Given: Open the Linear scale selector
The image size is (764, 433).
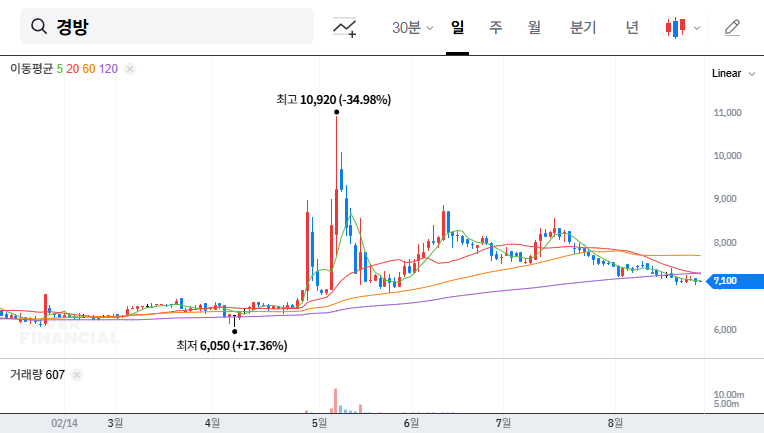Looking at the screenshot, I should click(x=726, y=74).
